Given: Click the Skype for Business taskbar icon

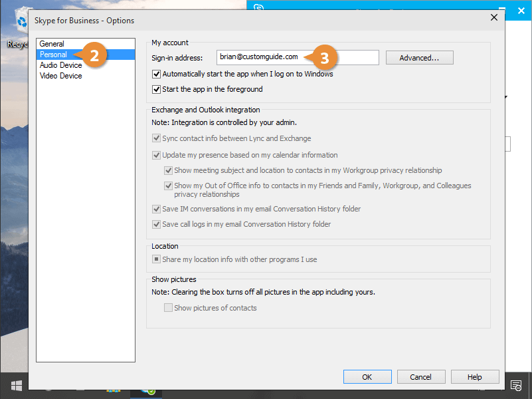Looking at the screenshot, I should [147, 391].
